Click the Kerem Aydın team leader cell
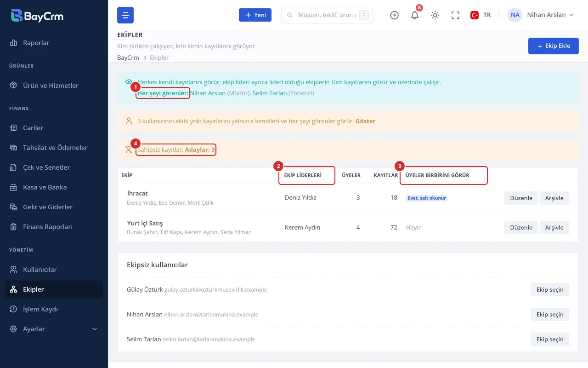 point(302,227)
